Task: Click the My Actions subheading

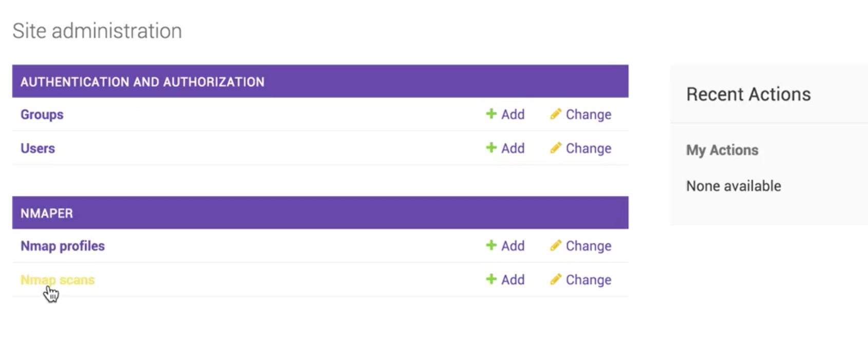Action: pyautogui.click(x=722, y=150)
